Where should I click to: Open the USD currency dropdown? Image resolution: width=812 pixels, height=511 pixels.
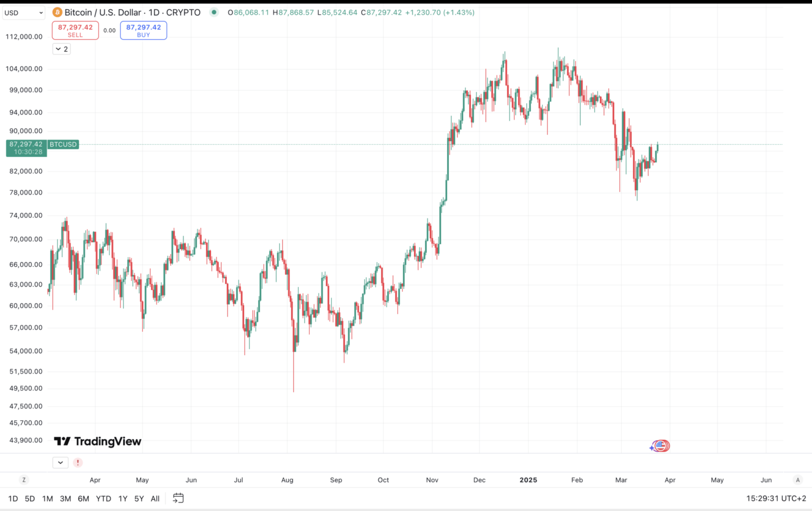[x=23, y=12]
